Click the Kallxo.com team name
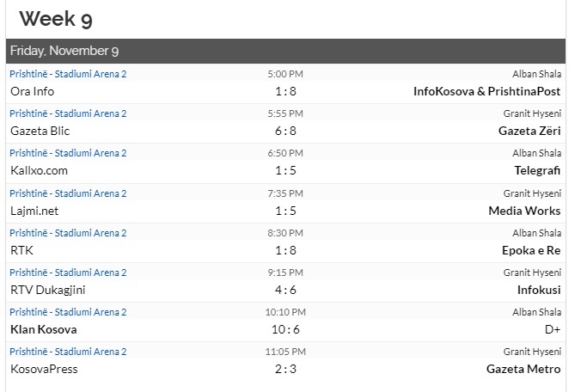The width and height of the screenshot is (581, 392). click(x=39, y=170)
